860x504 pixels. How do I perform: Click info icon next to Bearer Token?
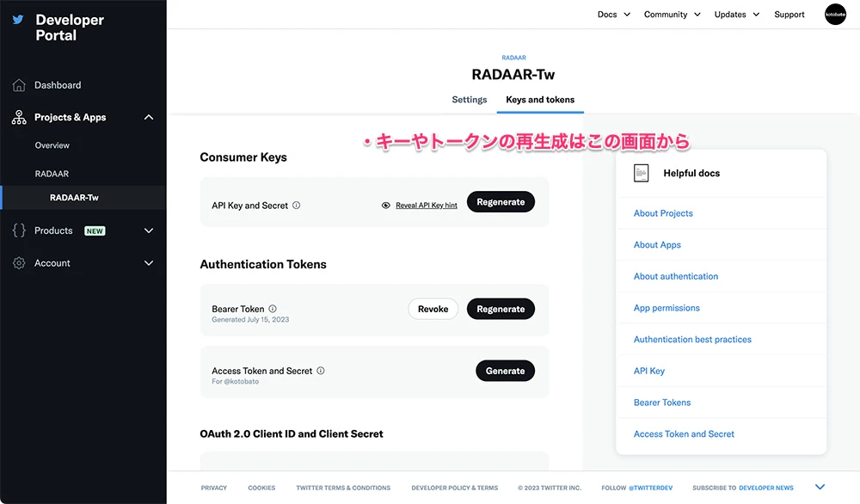click(x=273, y=309)
